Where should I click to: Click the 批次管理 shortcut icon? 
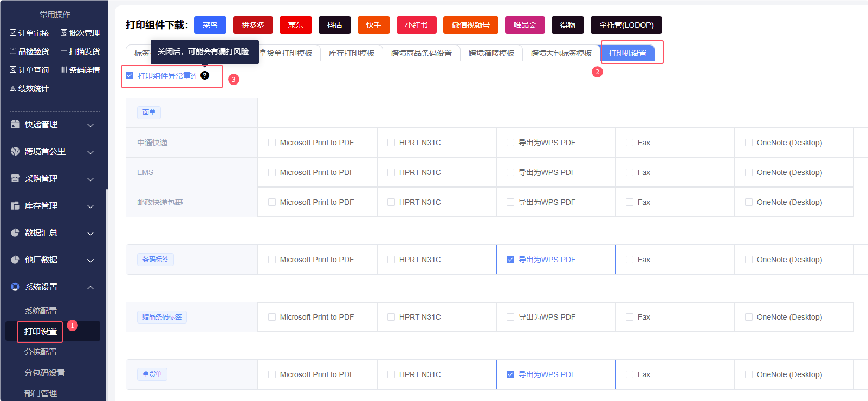click(64, 33)
